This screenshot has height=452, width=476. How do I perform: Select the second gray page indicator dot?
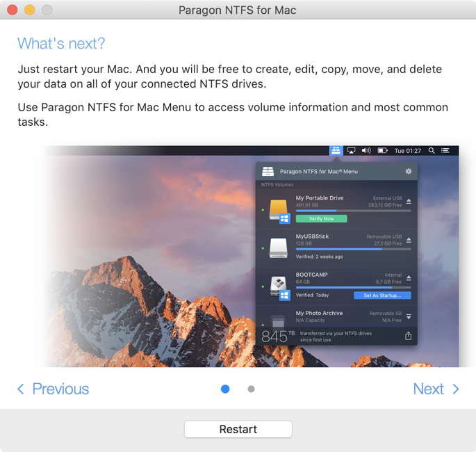(251, 389)
